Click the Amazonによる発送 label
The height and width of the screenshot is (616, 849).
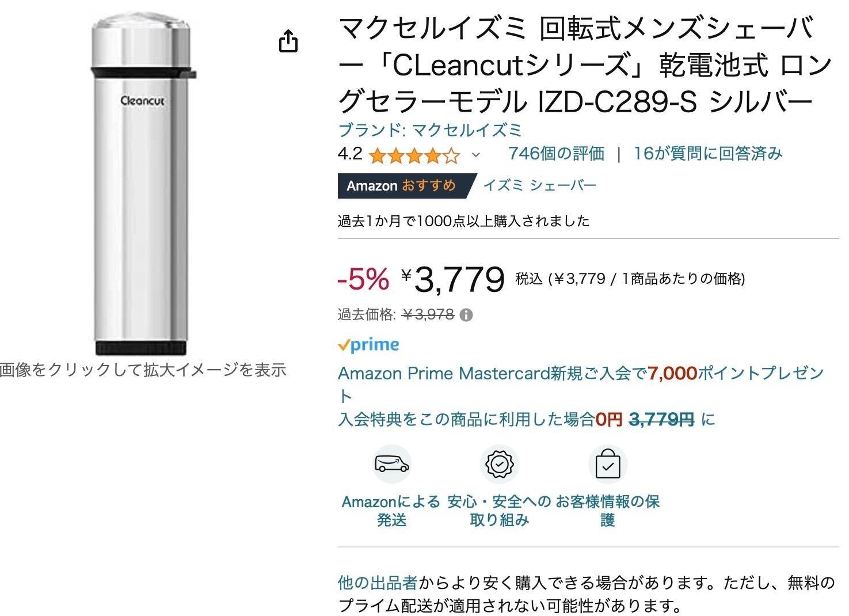[x=391, y=511]
